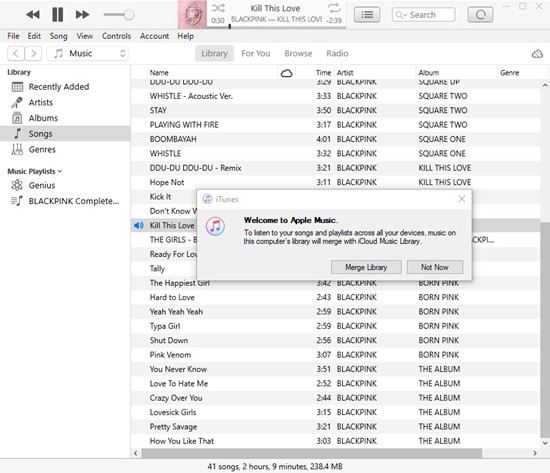
Task: Click the horizontal scrollbar left arrow
Action: click(x=136, y=453)
